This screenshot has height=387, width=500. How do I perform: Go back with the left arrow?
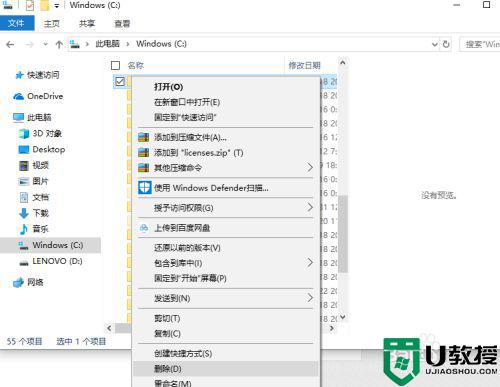click(x=10, y=44)
